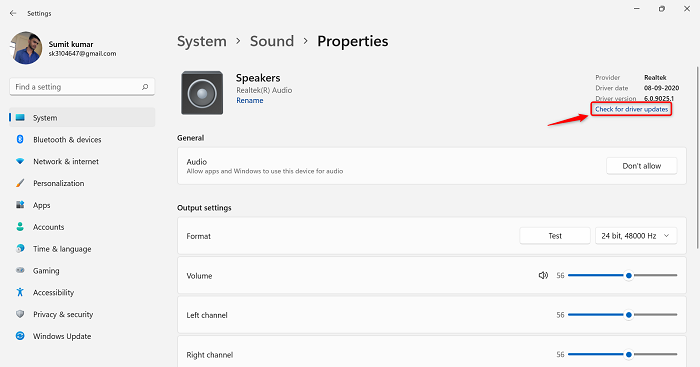Click the Volume slider handle
700x367 pixels.
coord(629,275)
